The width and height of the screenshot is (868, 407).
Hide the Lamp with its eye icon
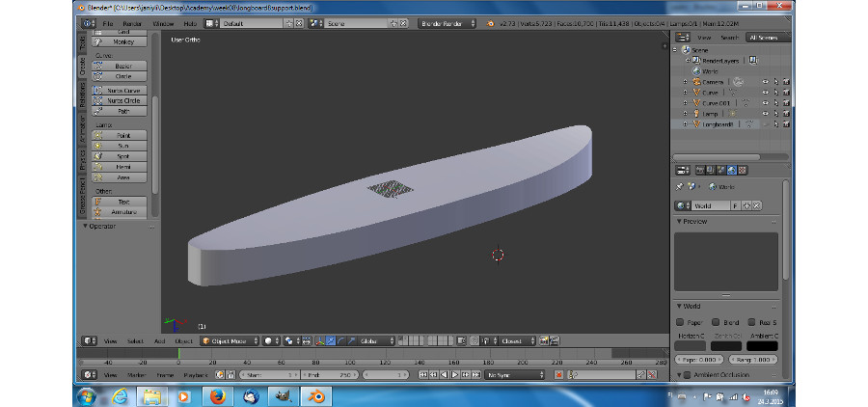(766, 114)
